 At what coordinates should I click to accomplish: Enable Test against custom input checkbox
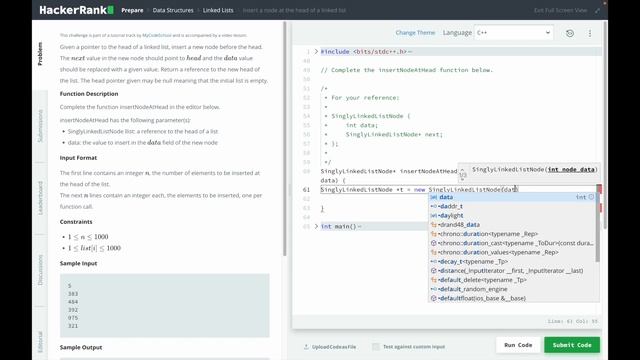click(376, 347)
